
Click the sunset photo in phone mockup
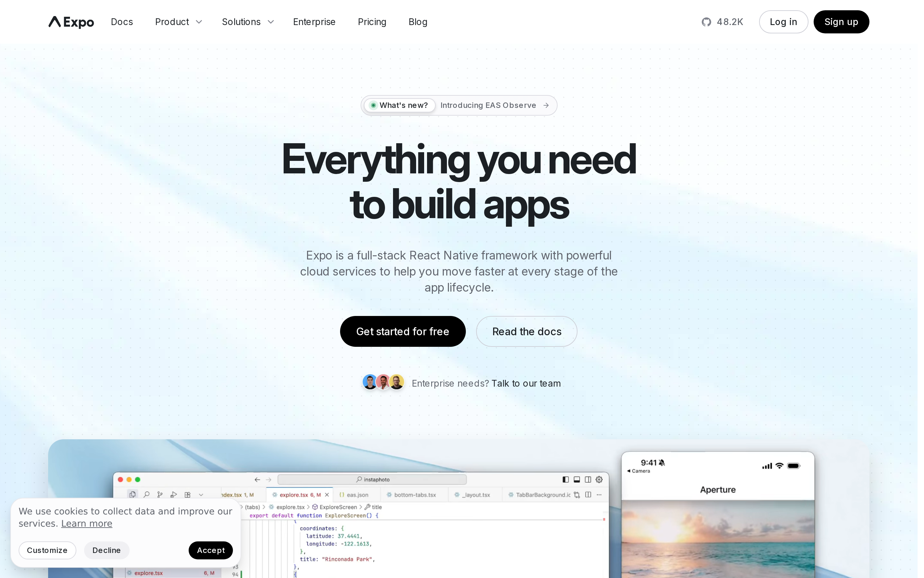click(718, 539)
